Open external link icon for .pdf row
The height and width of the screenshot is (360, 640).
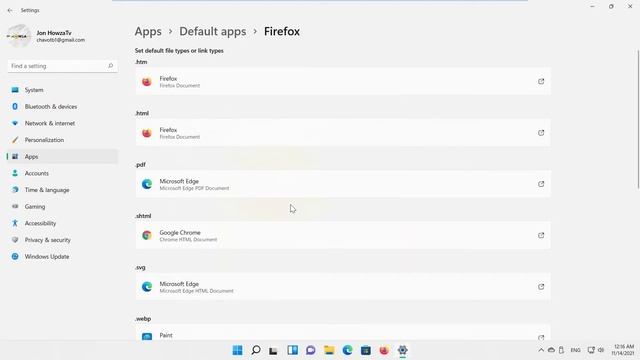tap(541, 184)
